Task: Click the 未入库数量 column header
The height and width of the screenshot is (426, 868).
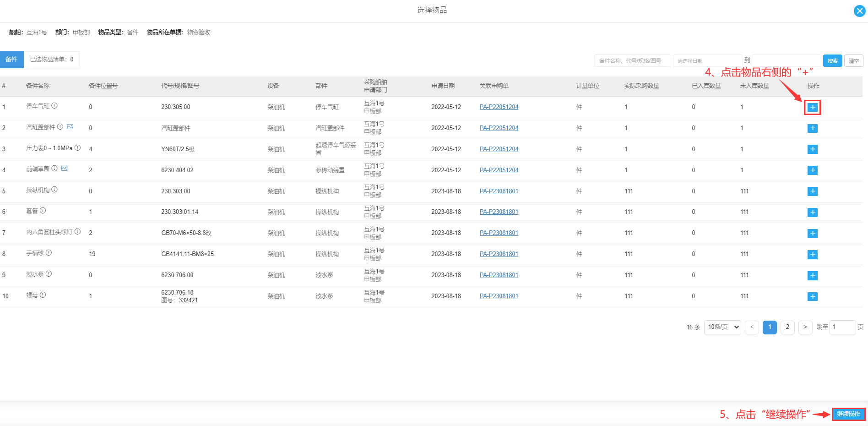Action: click(x=754, y=86)
